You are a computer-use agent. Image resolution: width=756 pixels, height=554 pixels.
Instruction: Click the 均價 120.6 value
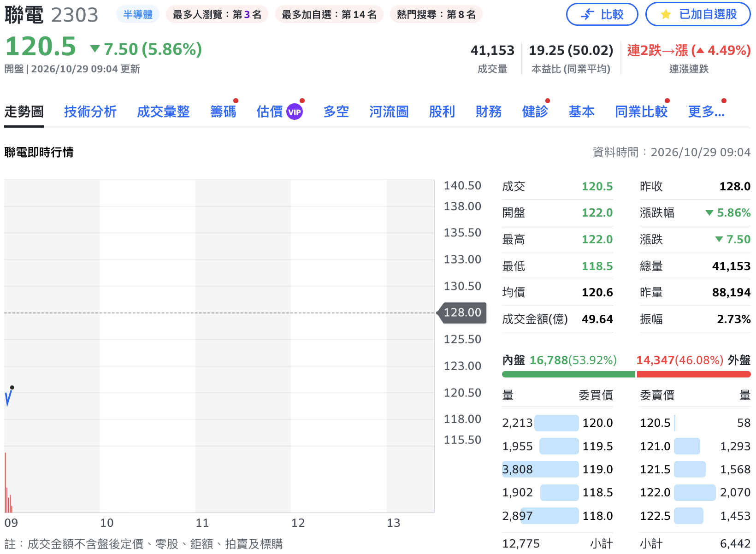tap(597, 292)
